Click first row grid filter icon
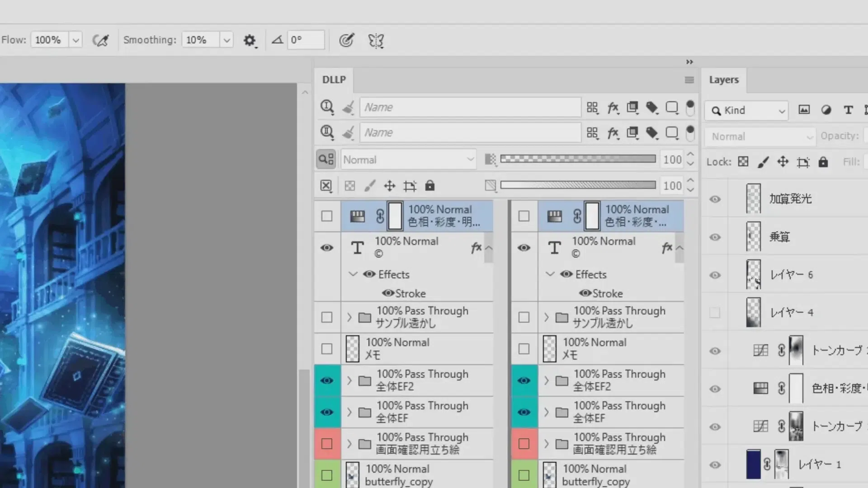868x488 pixels. [x=592, y=108]
